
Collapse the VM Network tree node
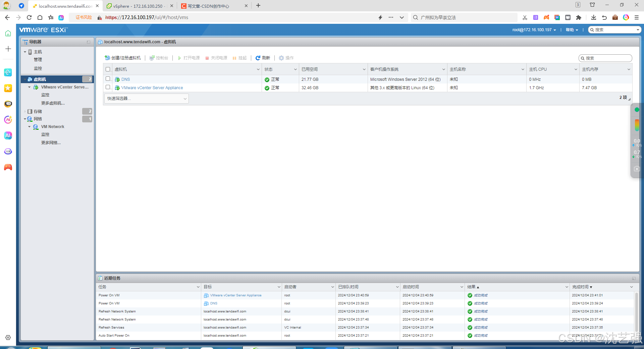pyautogui.click(x=30, y=127)
